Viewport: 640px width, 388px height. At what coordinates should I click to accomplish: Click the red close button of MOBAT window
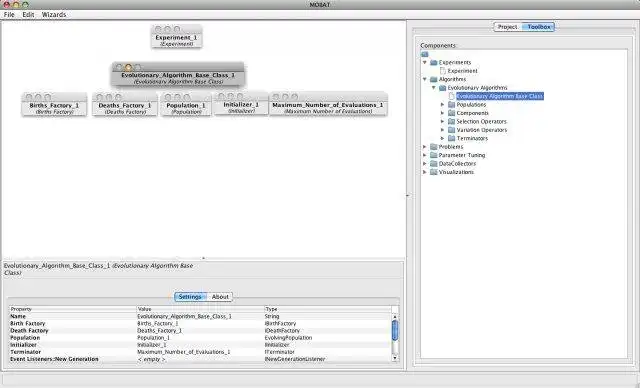7,4
